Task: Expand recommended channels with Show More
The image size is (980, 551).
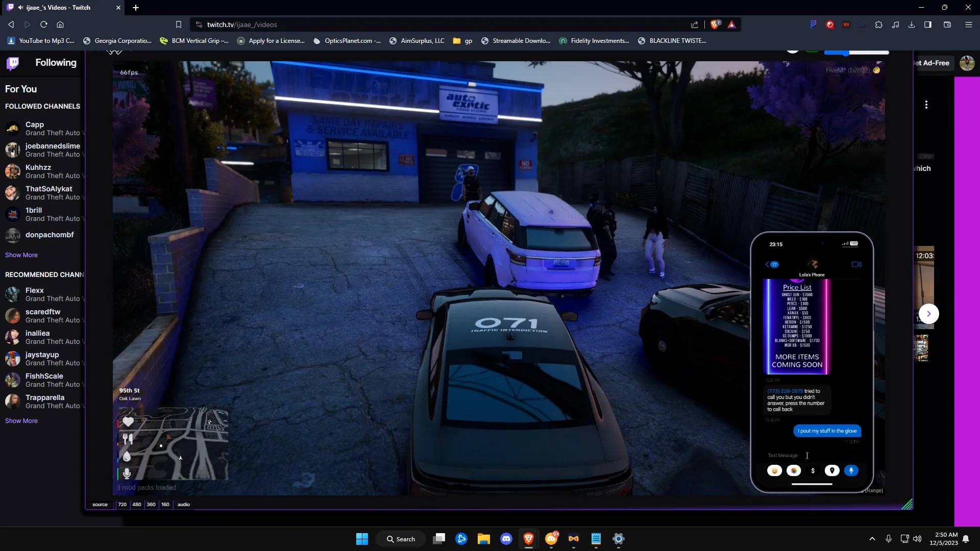Action: [21, 421]
